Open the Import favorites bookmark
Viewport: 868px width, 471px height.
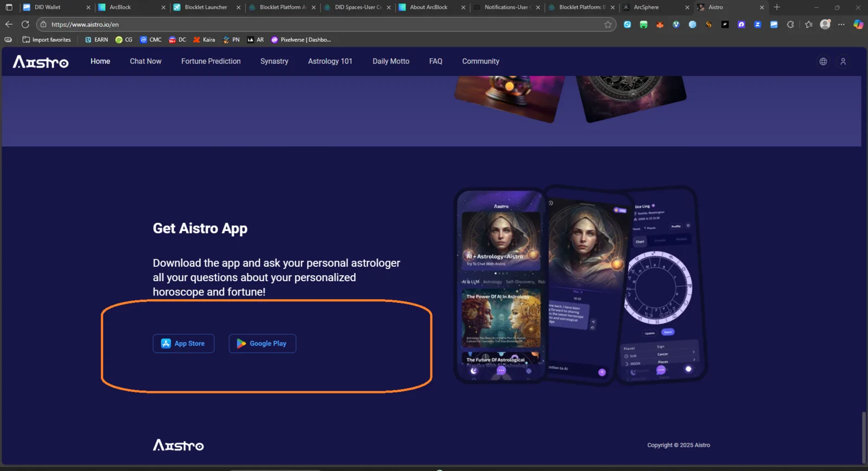(x=47, y=40)
